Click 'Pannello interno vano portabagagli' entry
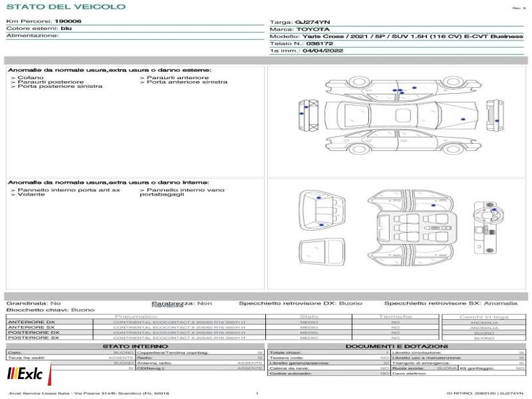532x399 pixels. tap(182, 192)
